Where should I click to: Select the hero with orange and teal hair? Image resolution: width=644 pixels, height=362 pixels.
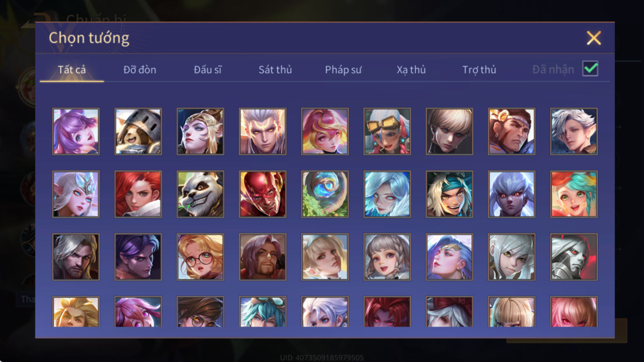[574, 194]
